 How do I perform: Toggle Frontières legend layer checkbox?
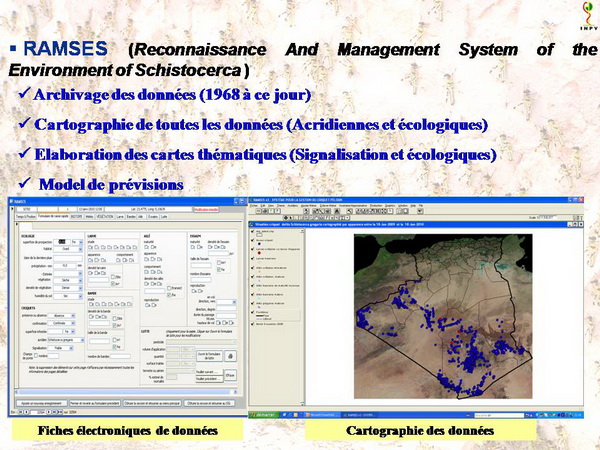pos(253,312)
